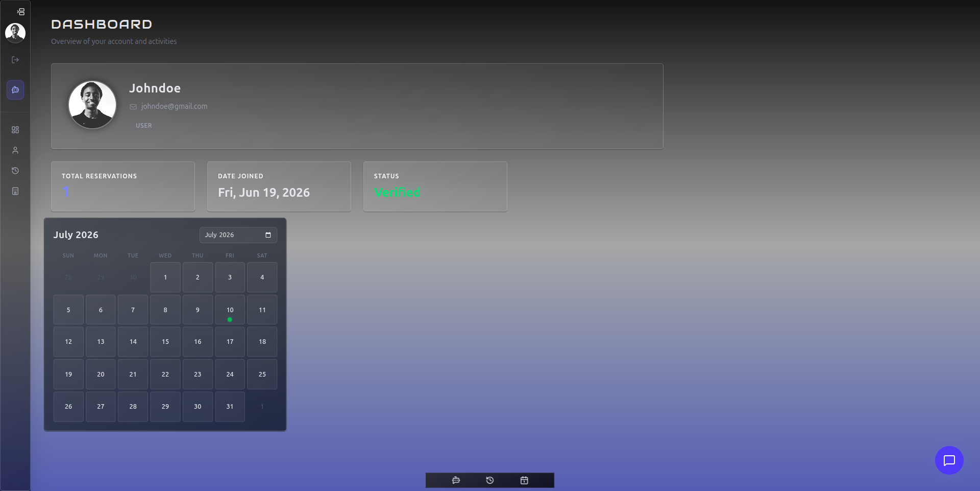Select day 20 on the calendar

click(x=101, y=375)
